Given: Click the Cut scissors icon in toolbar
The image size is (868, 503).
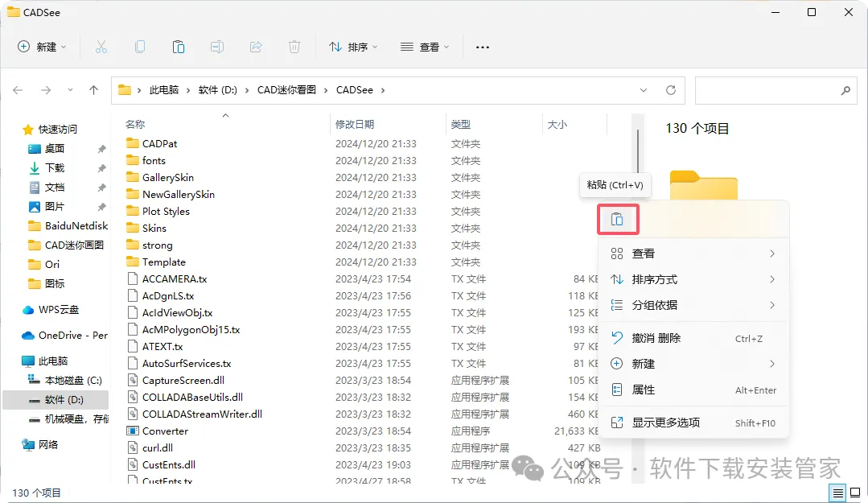Looking at the screenshot, I should coord(101,47).
